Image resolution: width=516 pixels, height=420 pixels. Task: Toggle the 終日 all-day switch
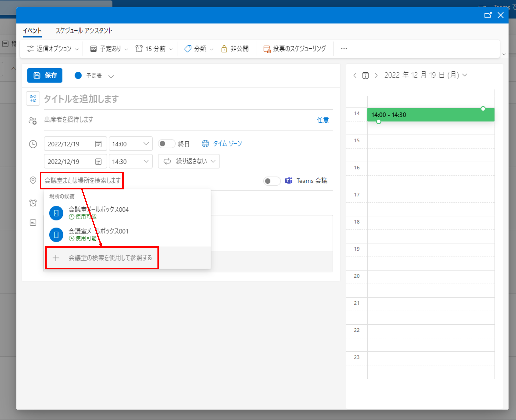pos(166,144)
